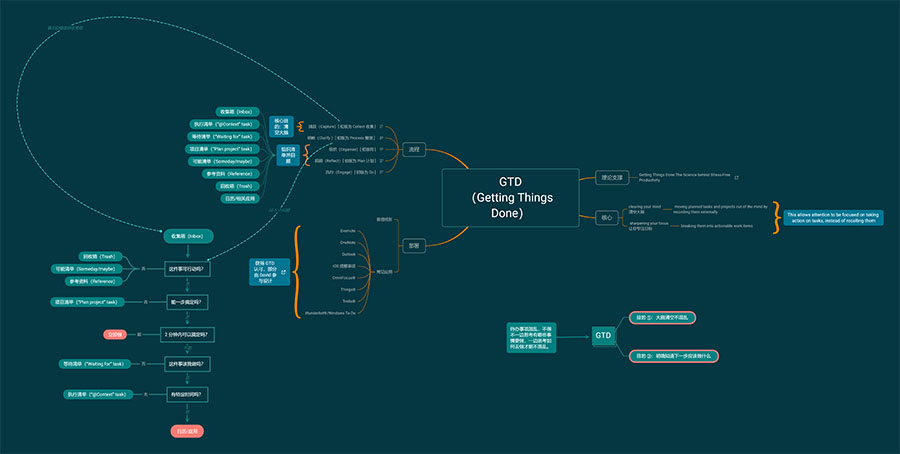Select the @Context task pill in the organize list

[x=224, y=124]
